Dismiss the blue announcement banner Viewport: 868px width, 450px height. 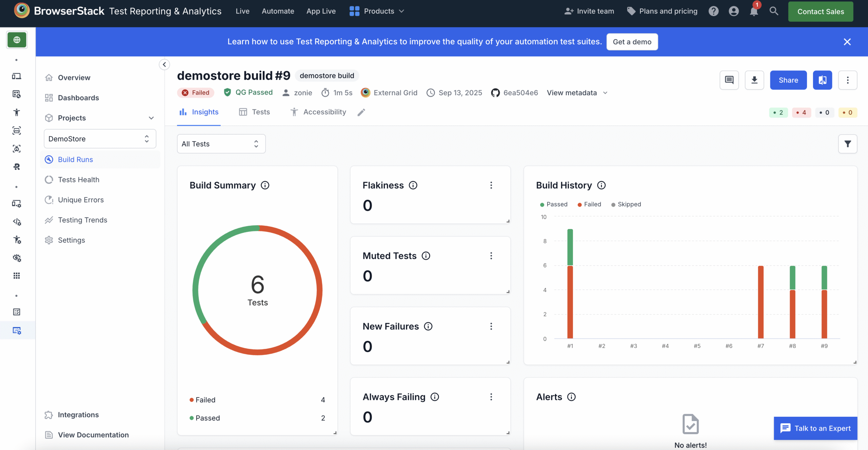point(847,42)
